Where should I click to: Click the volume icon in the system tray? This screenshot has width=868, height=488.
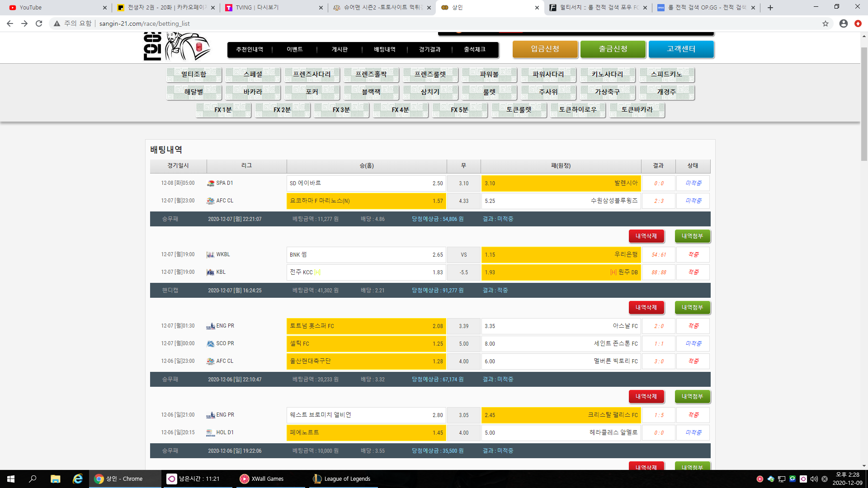coord(814,479)
